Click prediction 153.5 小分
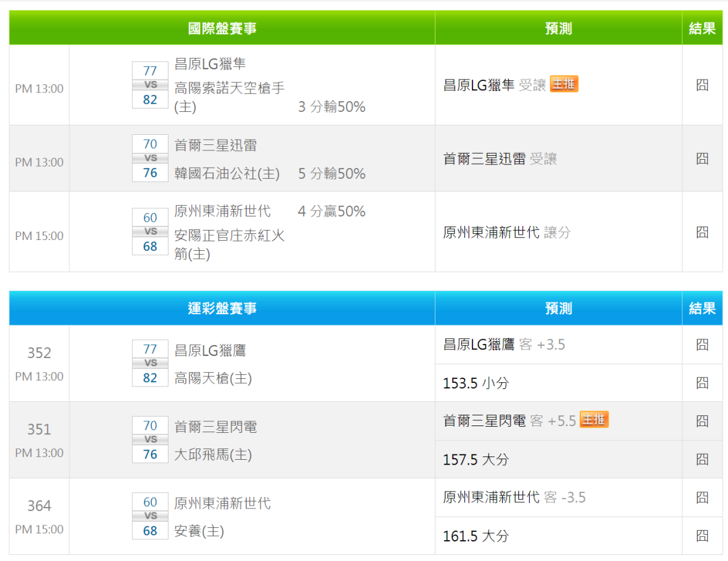This screenshot has width=728, height=561. click(476, 383)
